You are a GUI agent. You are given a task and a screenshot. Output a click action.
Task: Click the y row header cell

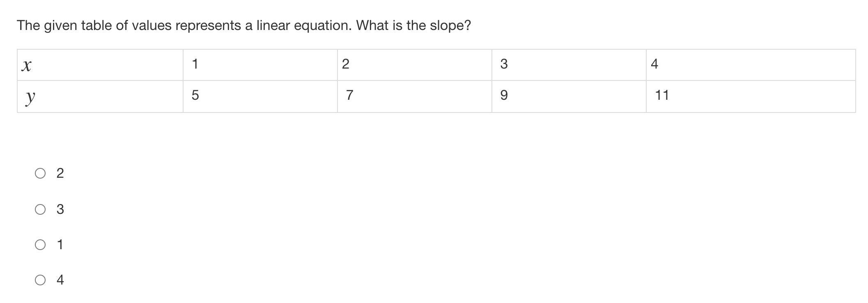tap(100, 96)
